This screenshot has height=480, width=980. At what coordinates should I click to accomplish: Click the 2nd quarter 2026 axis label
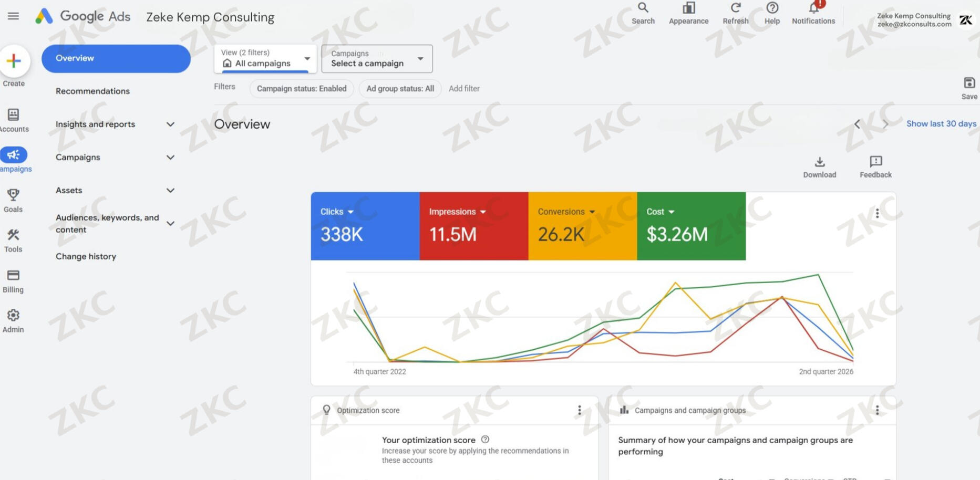tap(826, 372)
